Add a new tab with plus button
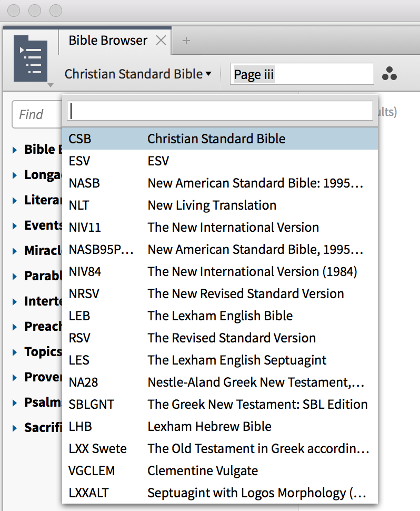Image resolution: width=420 pixels, height=511 pixels. (186, 41)
